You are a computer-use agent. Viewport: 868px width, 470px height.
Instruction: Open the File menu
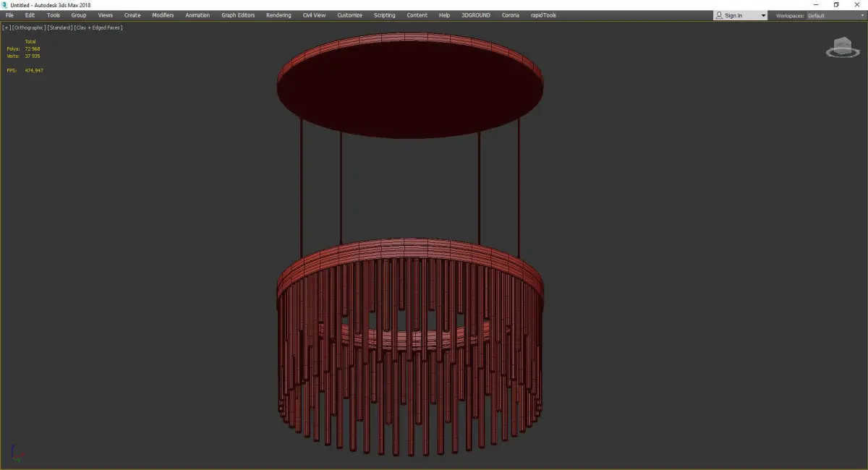pyautogui.click(x=9, y=15)
